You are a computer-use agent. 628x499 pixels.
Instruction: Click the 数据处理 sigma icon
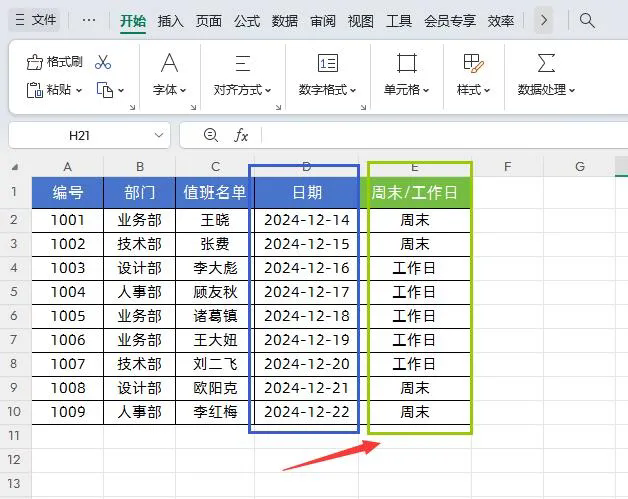[546, 63]
